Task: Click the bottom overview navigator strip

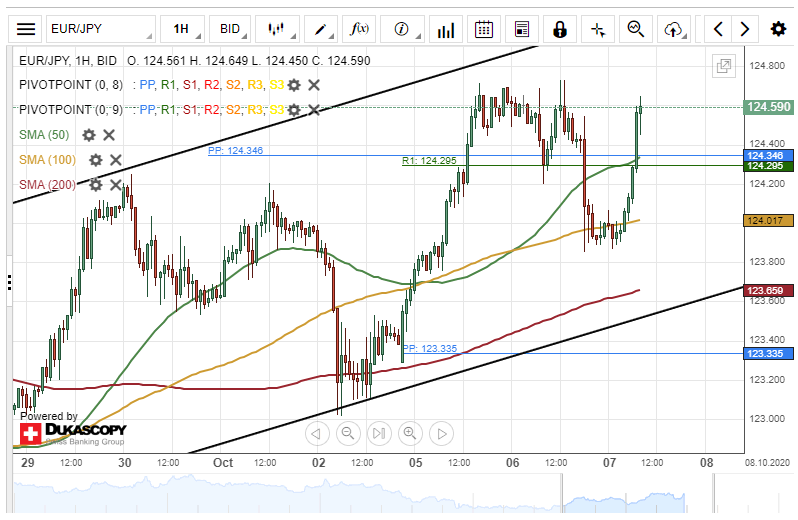Action: [400, 497]
